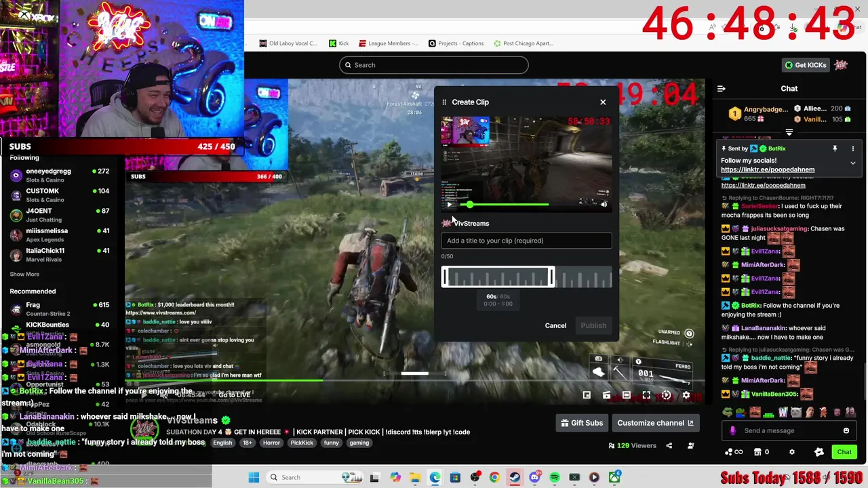The width and height of the screenshot is (868, 488).
Task: Play the clip preview video
Action: (x=449, y=204)
